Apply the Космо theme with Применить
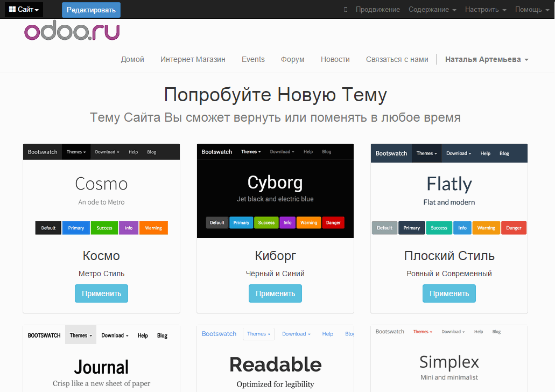Viewport: 555px width, 392px height. (101, 293)
